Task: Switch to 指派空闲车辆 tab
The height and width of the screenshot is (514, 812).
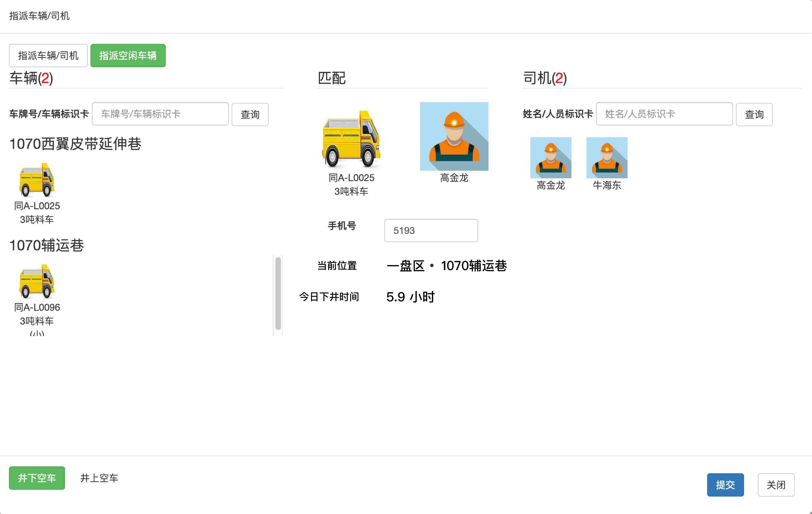Action: [128, 56]
